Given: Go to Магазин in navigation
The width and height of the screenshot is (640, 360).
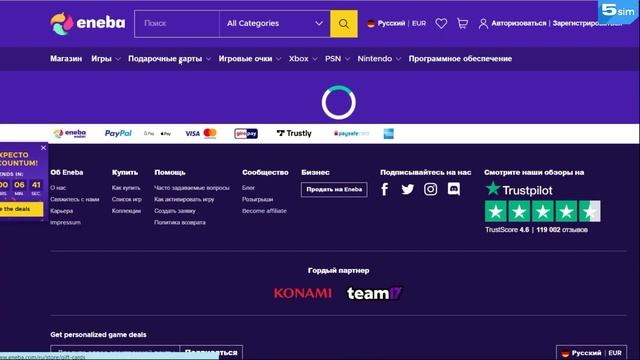Looking at the screenshot, I should click(x=66, y=59).
